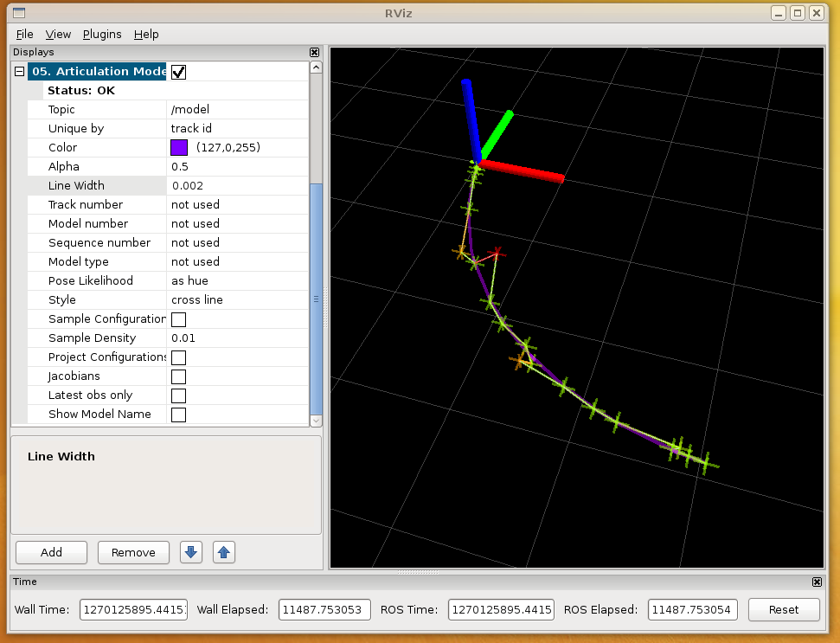Click the Displays scrollbar down arrow
The width and height of the screenshot is (840, 643).
coord(316,421)
